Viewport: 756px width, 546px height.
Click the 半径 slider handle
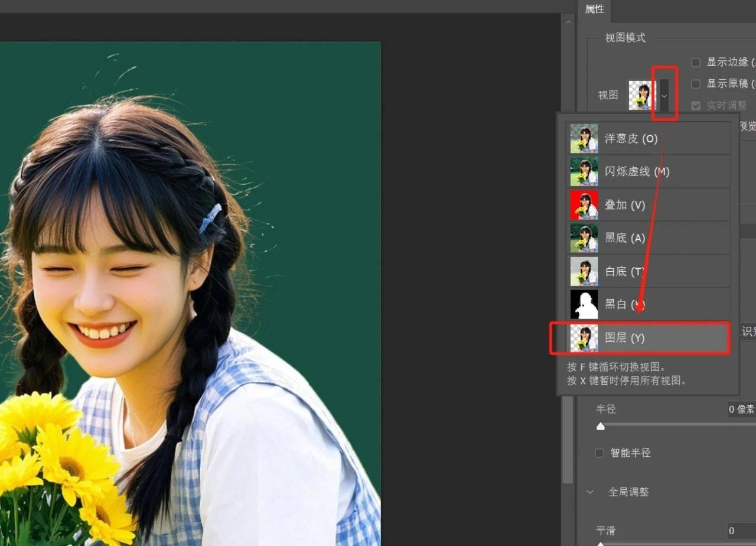tap(601, 426)
